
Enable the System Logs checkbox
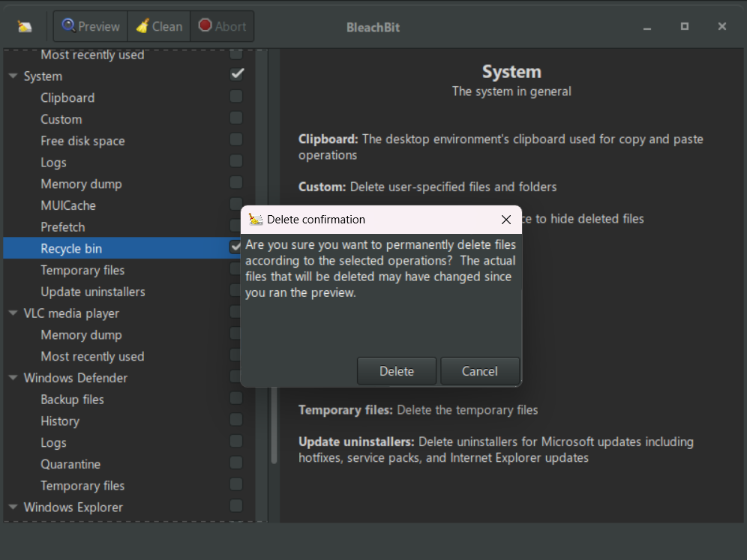236,161
